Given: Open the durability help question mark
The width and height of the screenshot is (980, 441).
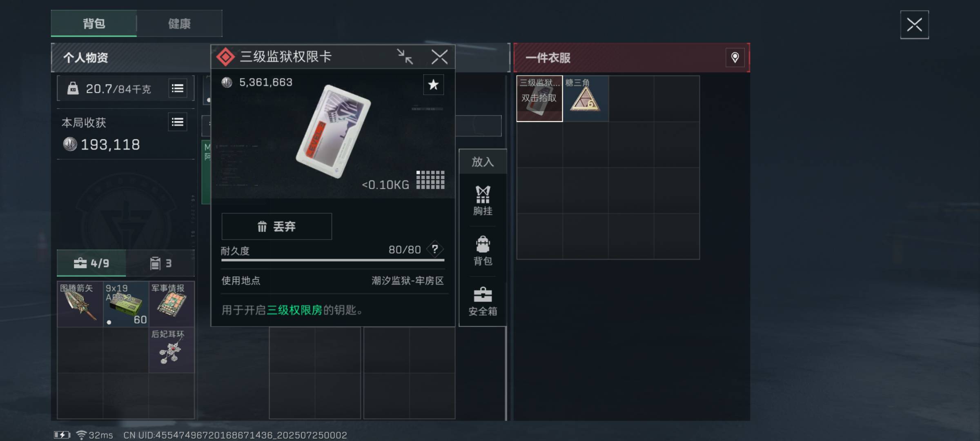Looking at the screenshot, I should tap(435, 249).
